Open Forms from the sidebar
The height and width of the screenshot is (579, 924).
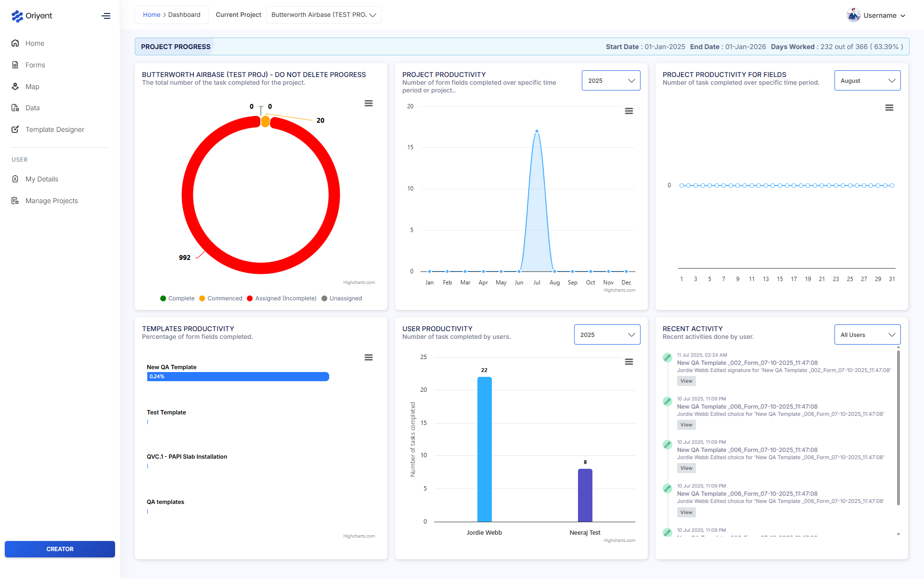pos(35,64)
